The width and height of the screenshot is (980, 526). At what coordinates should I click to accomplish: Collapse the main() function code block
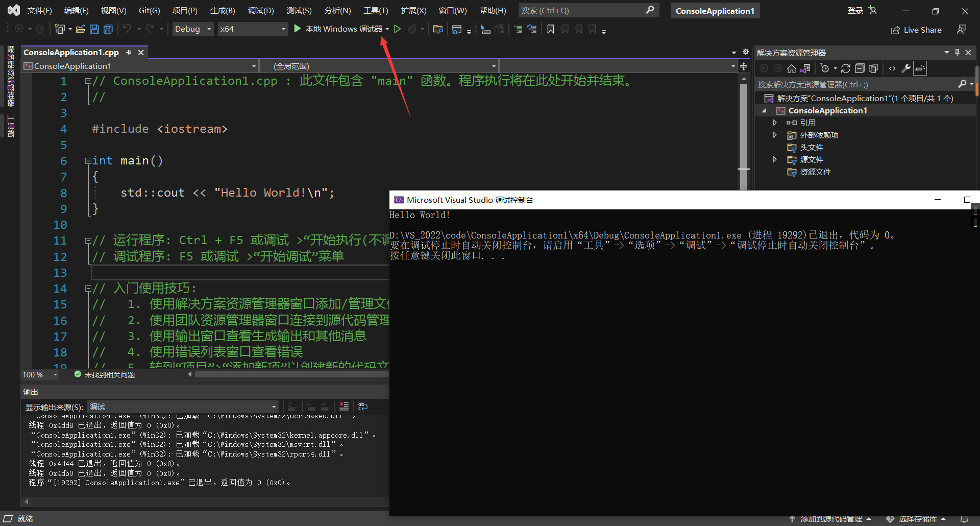[88, 161]
